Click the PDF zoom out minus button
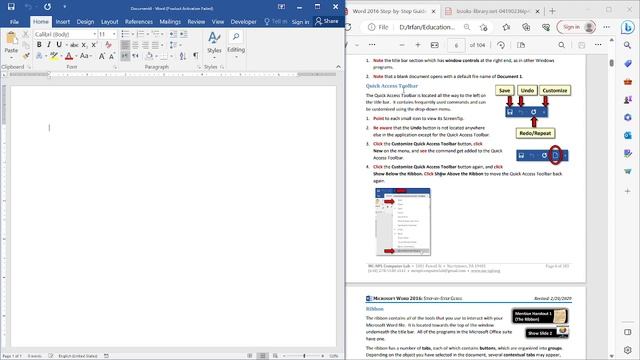The image size is (640, 360). 402,45
